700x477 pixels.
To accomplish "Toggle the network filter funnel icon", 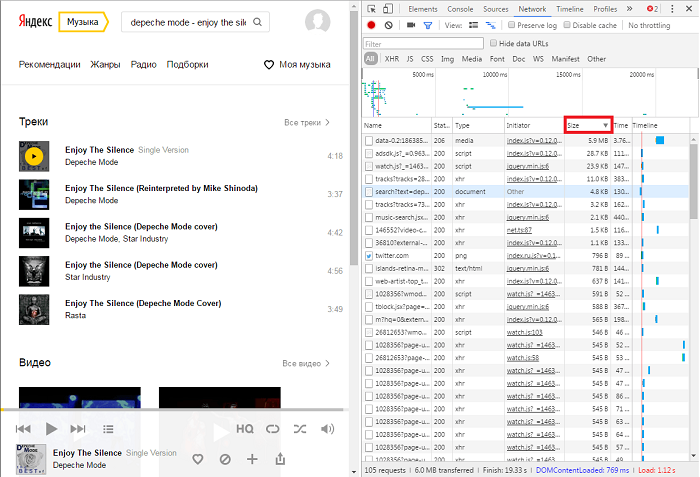I will (429, 25).
